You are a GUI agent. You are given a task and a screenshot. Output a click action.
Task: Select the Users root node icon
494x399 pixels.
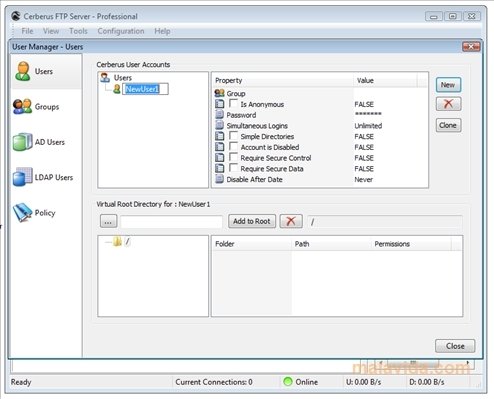105,78
